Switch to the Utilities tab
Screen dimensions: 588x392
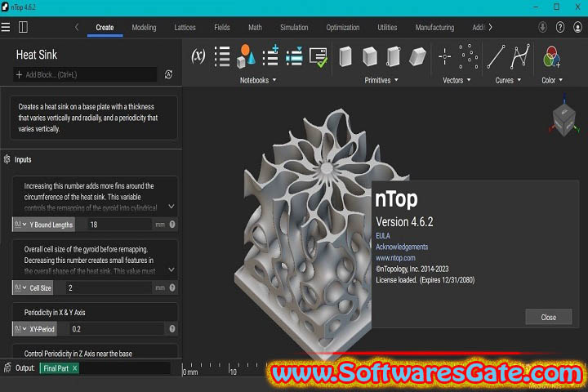coord(387,28)
